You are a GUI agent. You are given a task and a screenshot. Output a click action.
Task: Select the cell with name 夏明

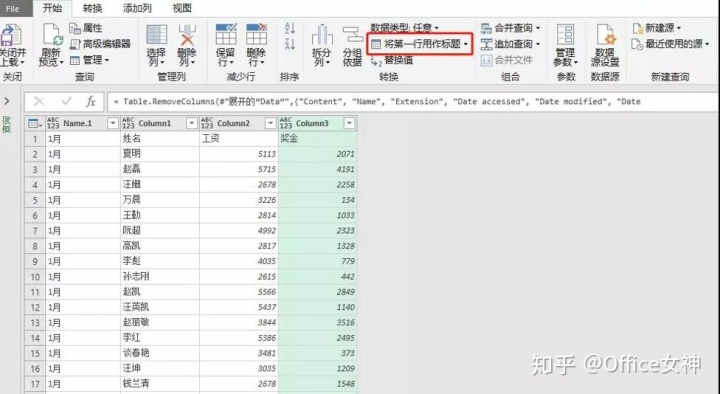click(160, 154)
